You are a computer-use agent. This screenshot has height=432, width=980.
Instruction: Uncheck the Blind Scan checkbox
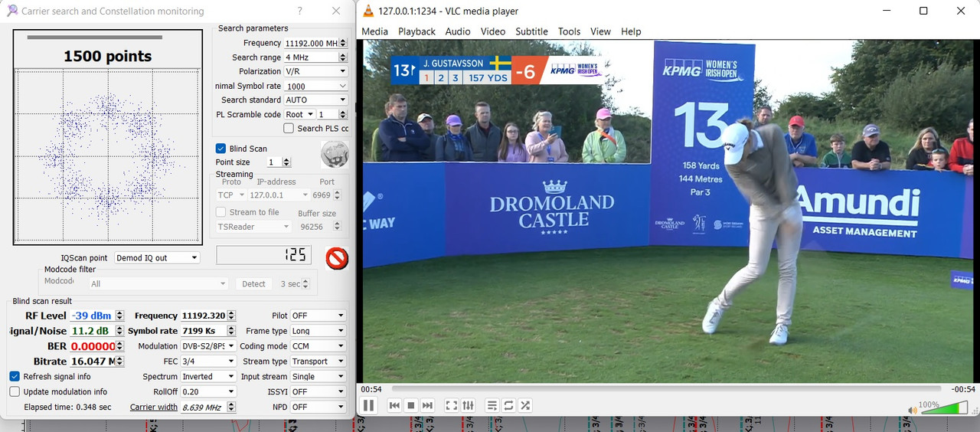pyautogui.click(x=220, y=149)
